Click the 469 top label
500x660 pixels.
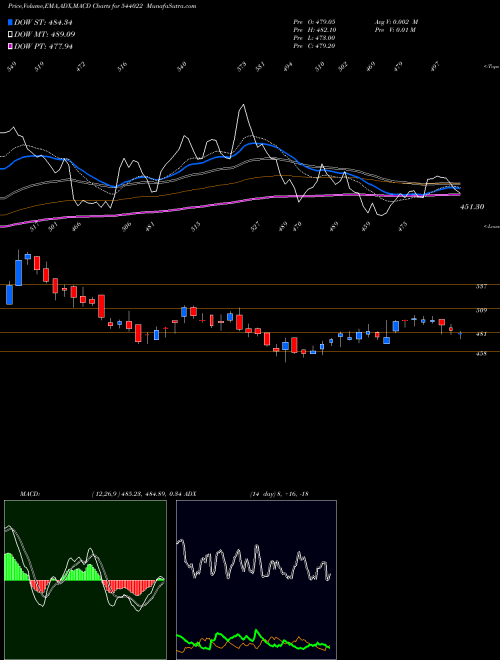(x=371, y=67)
